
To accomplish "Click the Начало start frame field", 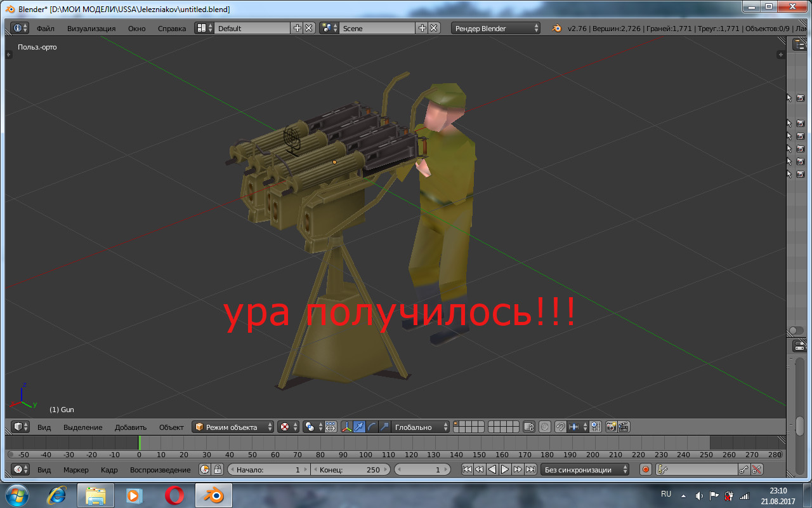I will coord(269,469).
